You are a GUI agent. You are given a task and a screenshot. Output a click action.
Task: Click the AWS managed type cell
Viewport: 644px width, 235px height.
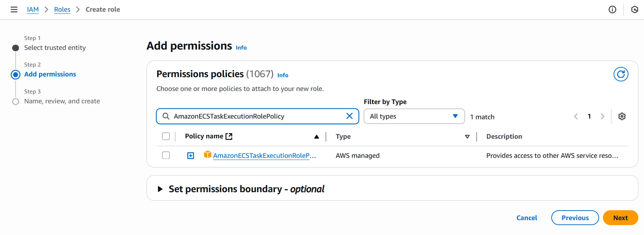[357, 156]
